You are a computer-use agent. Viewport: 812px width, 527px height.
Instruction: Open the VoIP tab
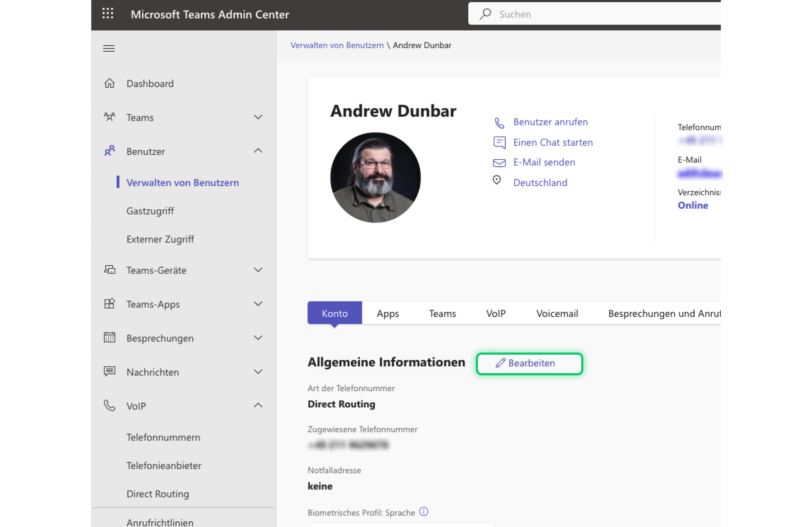point(496,313)
